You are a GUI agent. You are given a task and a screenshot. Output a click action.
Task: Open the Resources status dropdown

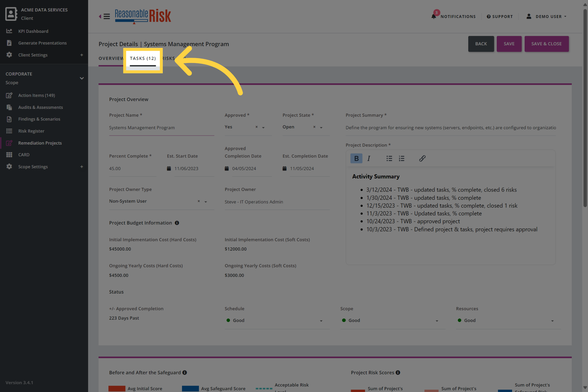click(508, 321)
